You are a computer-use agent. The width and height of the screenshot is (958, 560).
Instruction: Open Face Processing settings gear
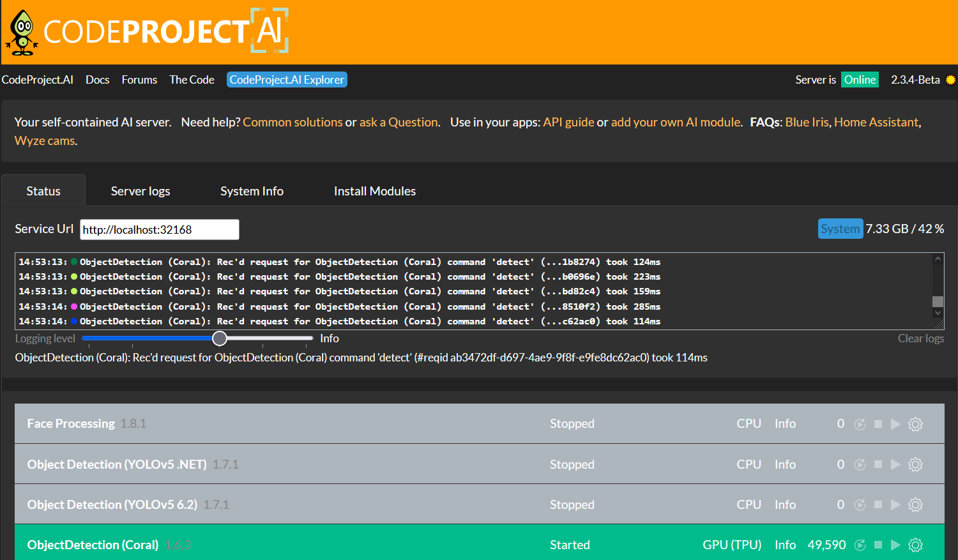(x=916, y=424)
